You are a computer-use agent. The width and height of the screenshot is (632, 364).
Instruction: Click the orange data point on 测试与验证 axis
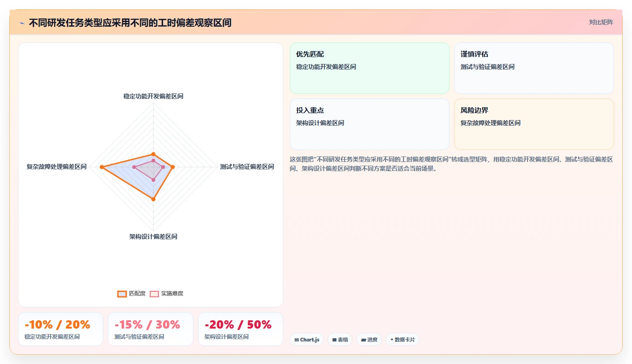pos(173,167)
